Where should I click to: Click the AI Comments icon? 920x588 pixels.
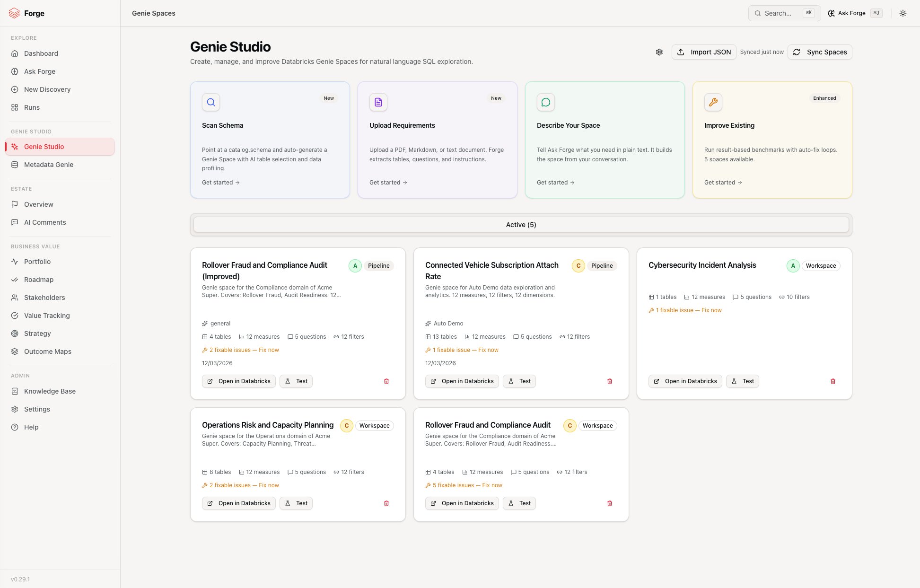pyautogui.click(x=15, y=222)
